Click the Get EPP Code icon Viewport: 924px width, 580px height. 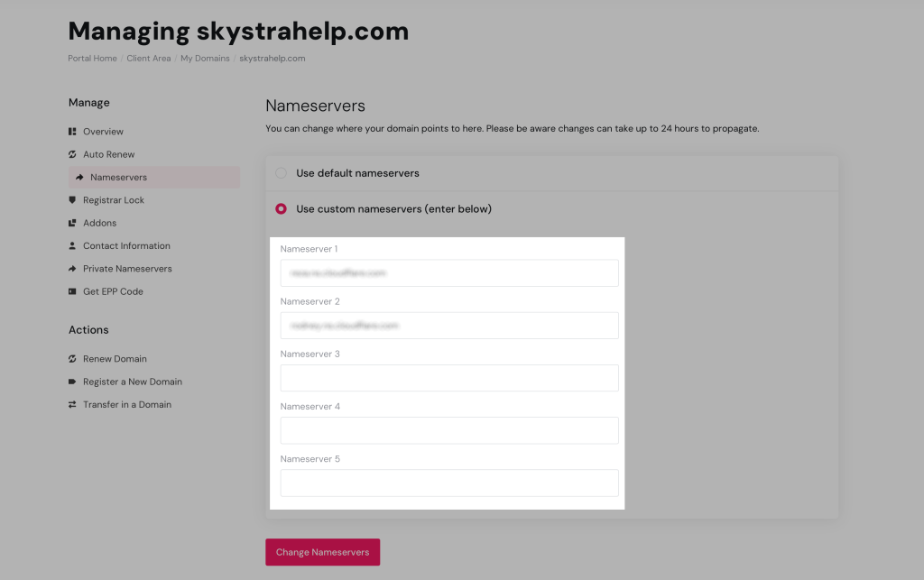[72, 291]
